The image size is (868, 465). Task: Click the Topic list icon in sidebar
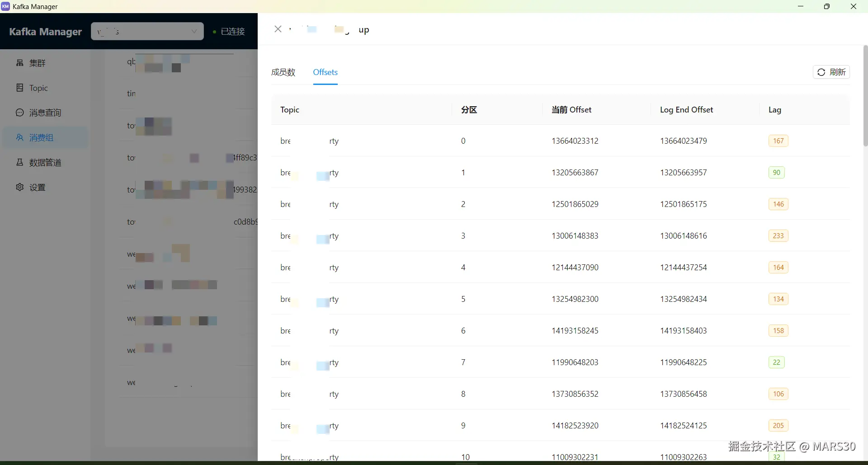tap(20, 88)
